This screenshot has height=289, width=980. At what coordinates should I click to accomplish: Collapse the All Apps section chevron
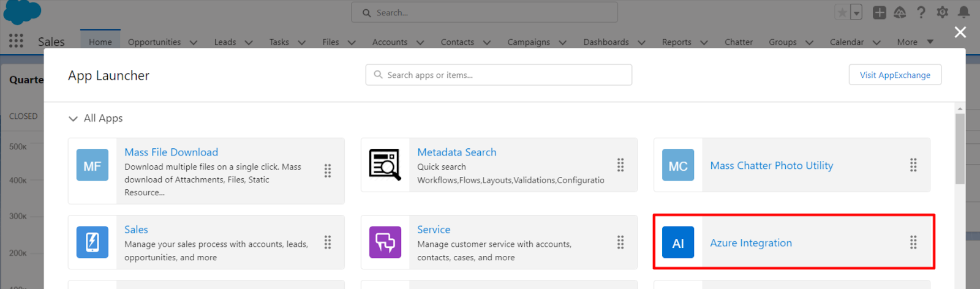pyautogui.click(x=73, y=118)
